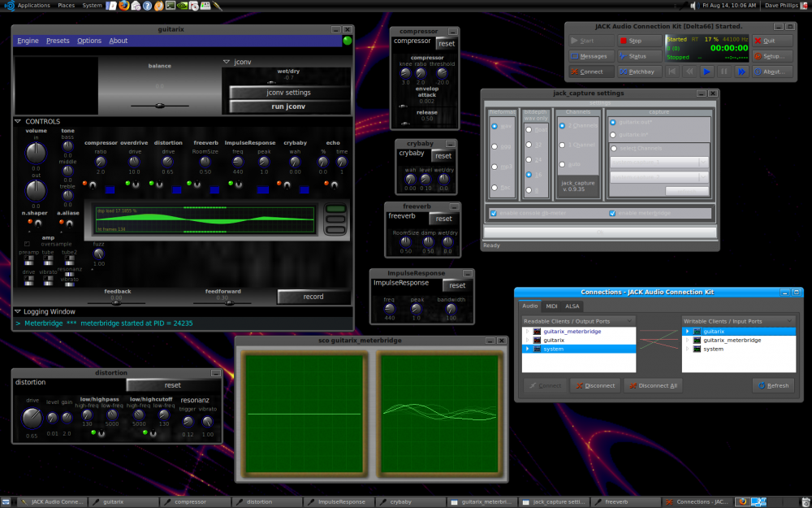Collapse the CONTROLS section expander
Viewport: 812px width, 508px height.
(x=18, y=121)
